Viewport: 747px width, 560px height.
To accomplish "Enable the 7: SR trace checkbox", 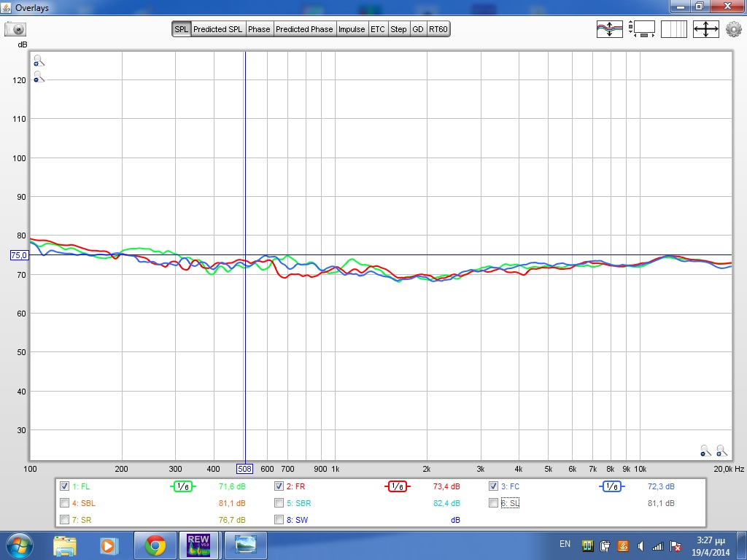I will (x=65, y=520).
